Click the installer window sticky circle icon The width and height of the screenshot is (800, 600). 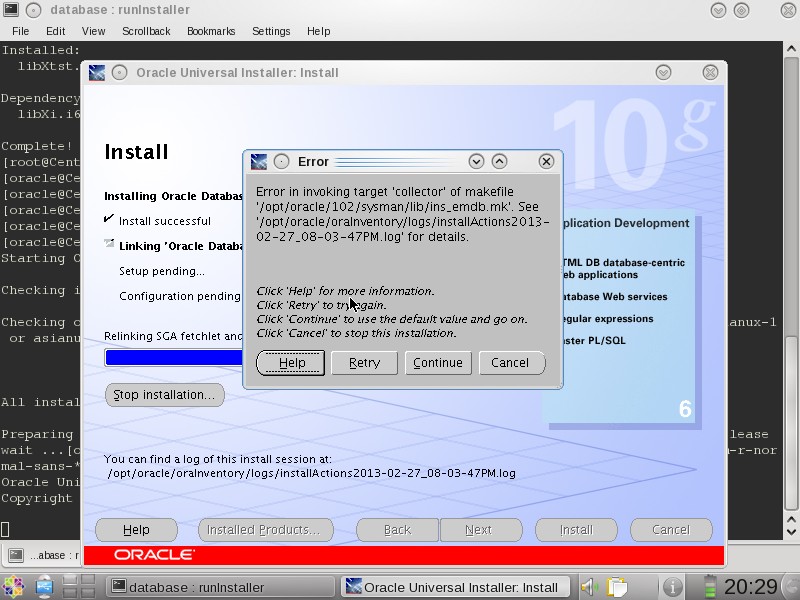119,73
